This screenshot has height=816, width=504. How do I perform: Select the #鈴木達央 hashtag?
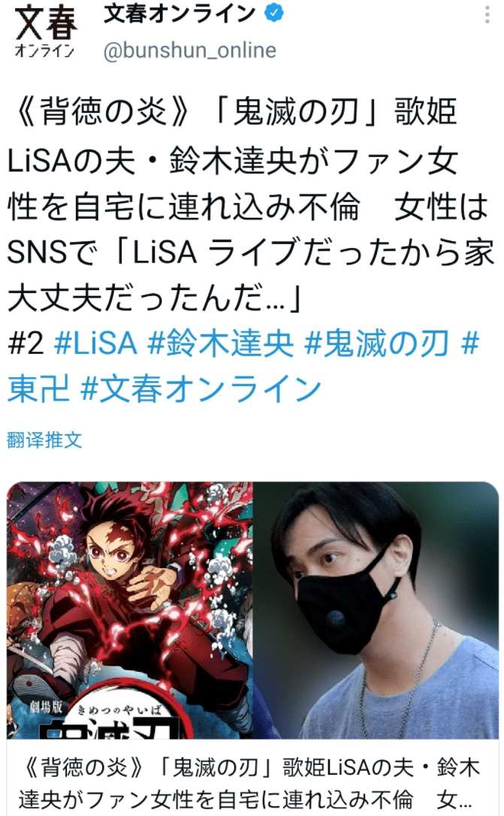[221, 343]
